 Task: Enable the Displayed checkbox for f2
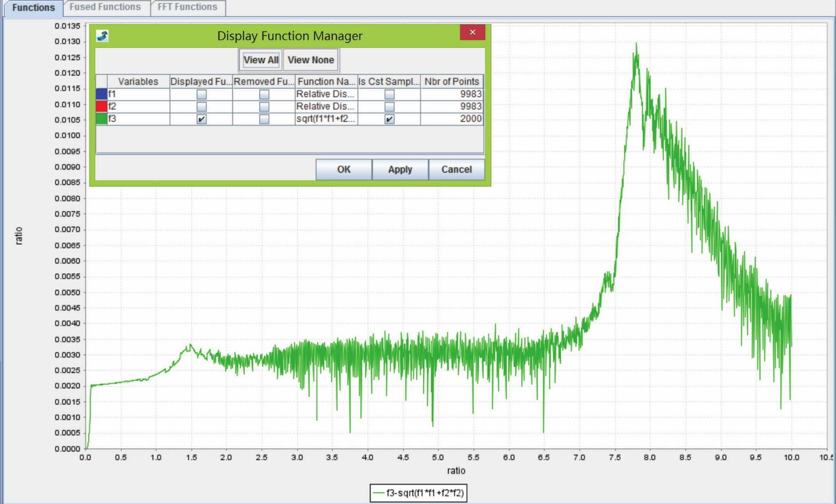point(201,107)
